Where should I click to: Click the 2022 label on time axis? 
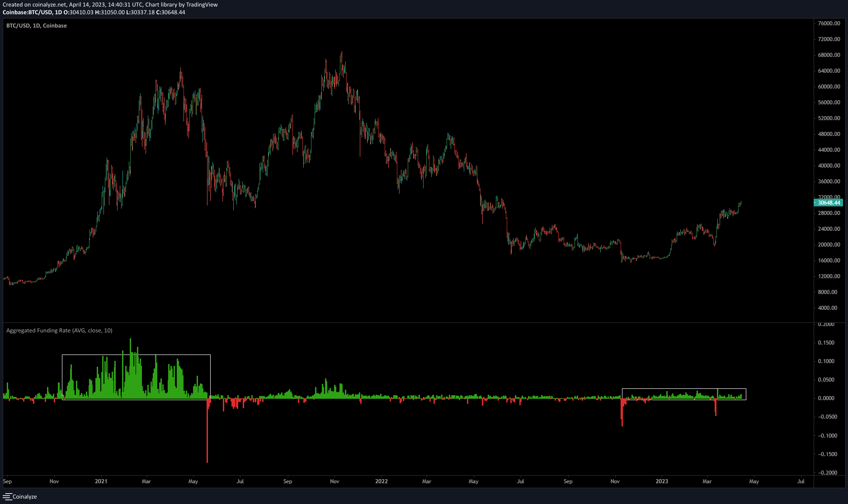[382, 481]
